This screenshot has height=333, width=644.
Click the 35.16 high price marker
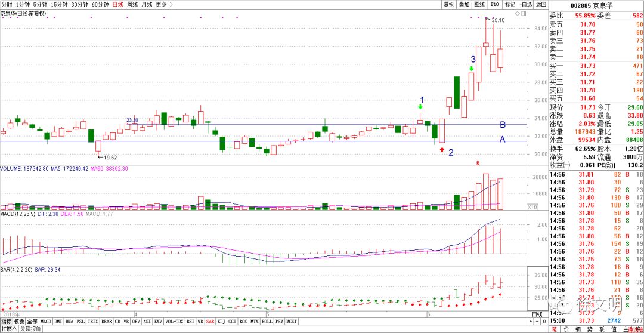pyautogui.click(x=498, y=20)
